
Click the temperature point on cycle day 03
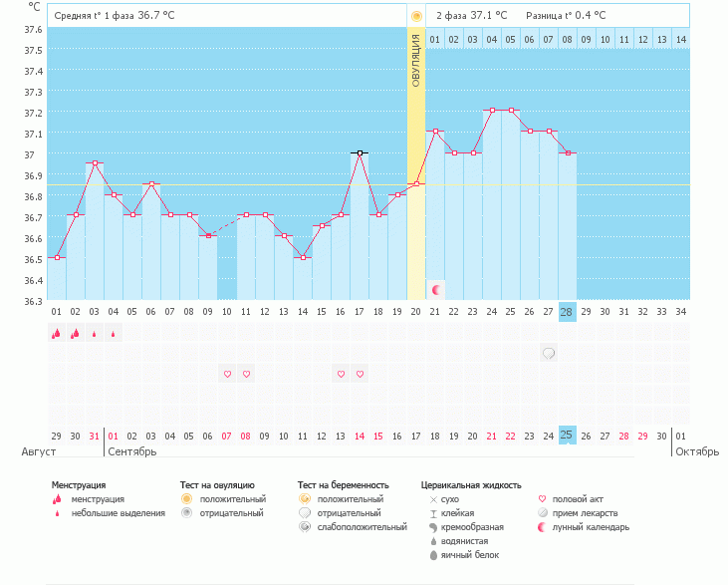[95, 162]
